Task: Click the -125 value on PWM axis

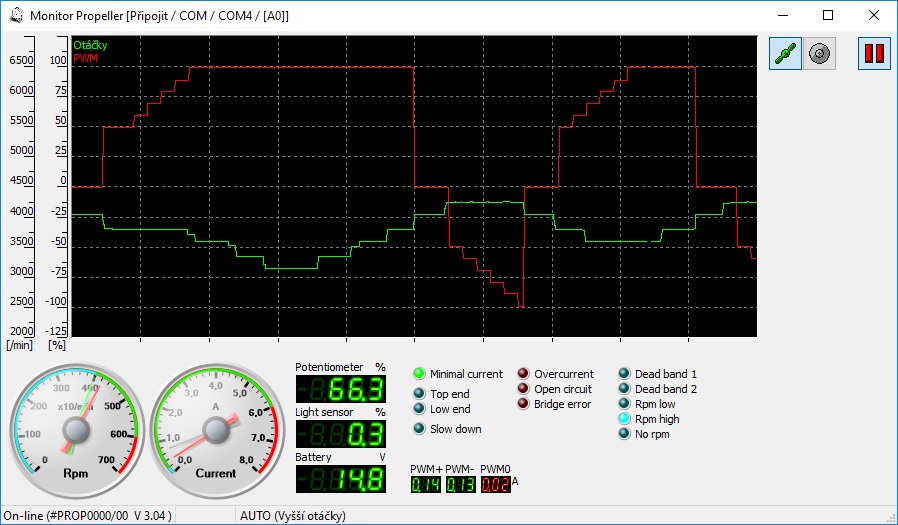Action: (x=56, y=331)
